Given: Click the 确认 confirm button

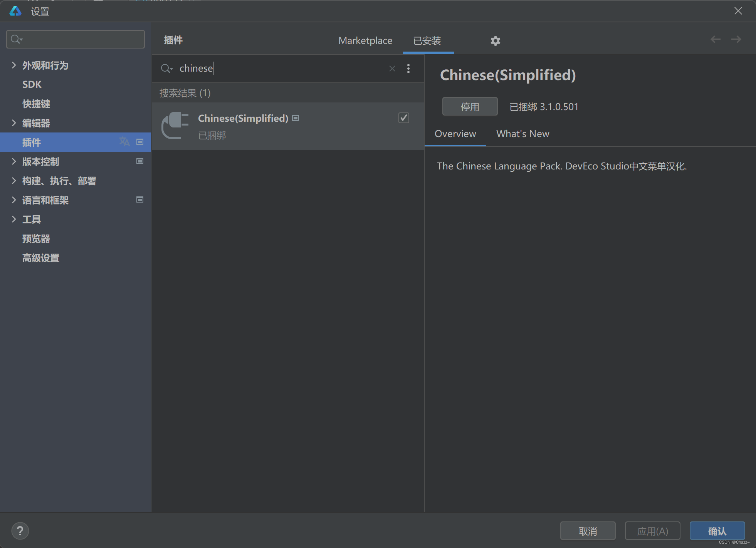Looking at the screenshot, I should [x=717, y=531].
